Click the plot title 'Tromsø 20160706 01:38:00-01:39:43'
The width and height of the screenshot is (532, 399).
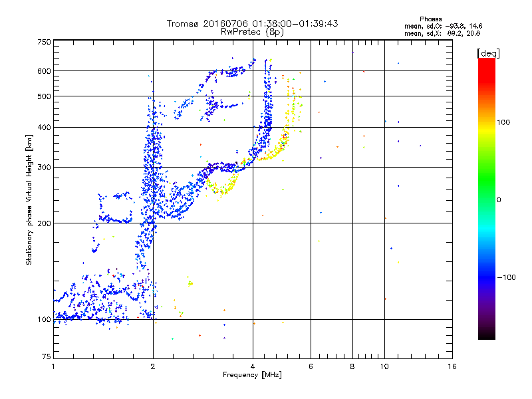[252, 23]
